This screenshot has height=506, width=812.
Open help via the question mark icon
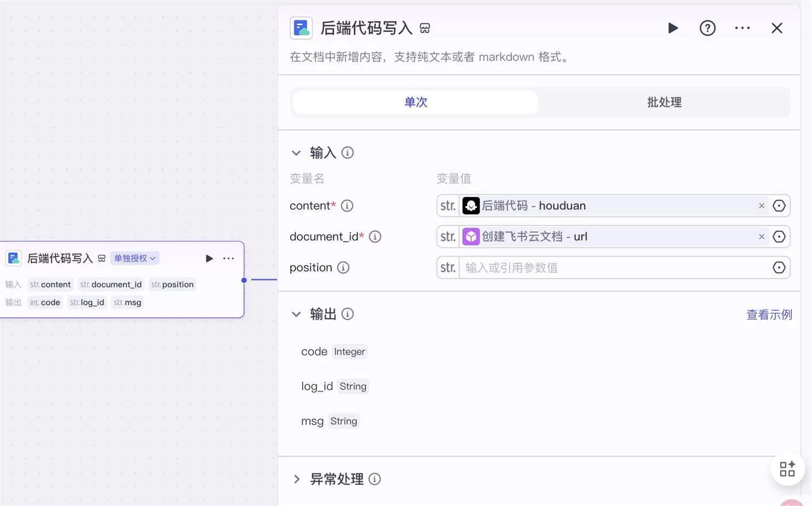(x=708, y=28)
